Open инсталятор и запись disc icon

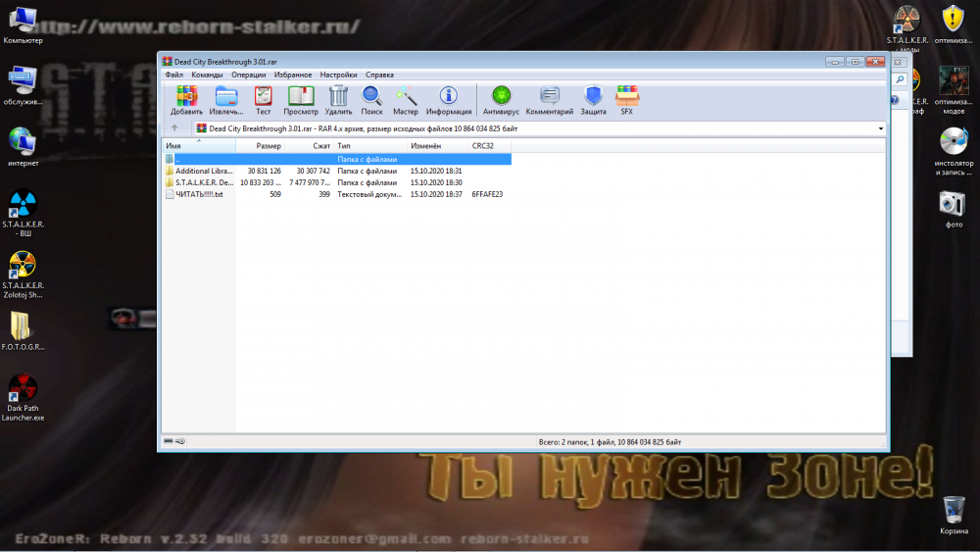pyautogui.click(x=954, y=152)
